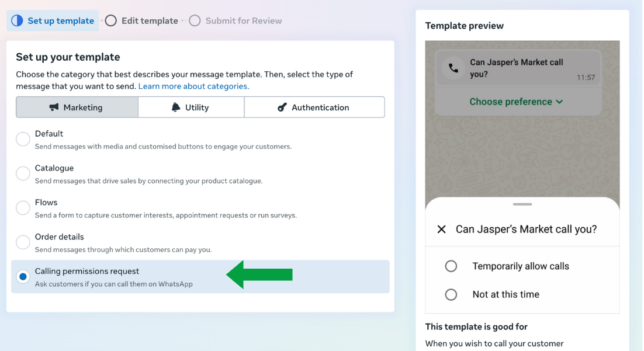Go to the Edit template step
Viewport: 644px width, 351px height.
click(x=141, y=20)
